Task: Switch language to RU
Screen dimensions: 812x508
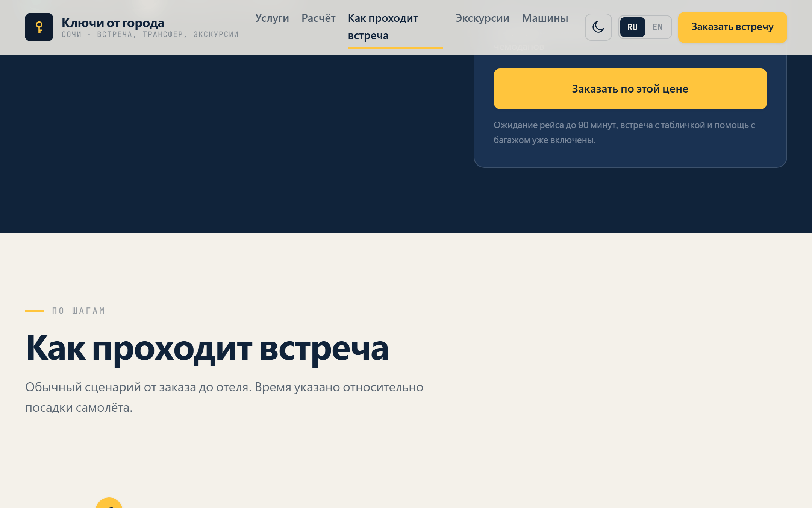Action: [x=632, y=27]
